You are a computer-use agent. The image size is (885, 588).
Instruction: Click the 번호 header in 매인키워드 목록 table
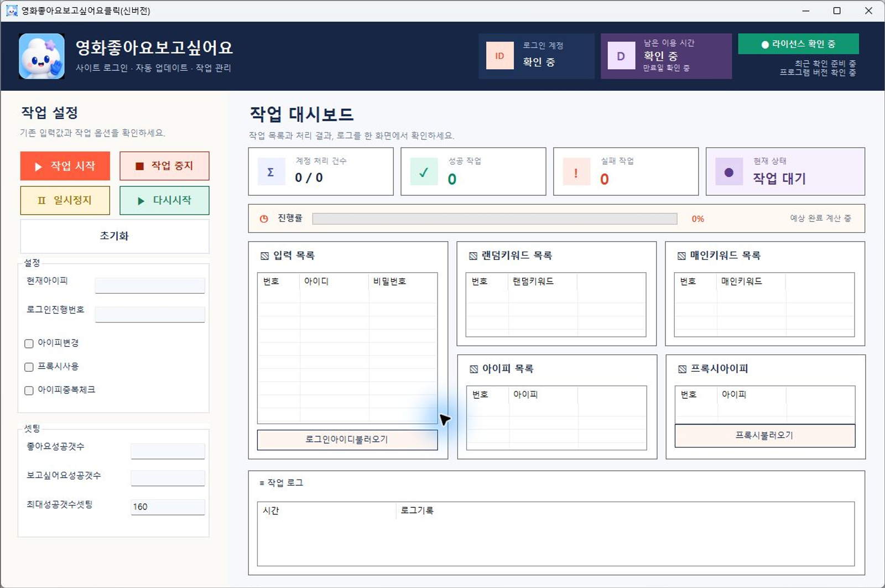(x=696, y=282)
